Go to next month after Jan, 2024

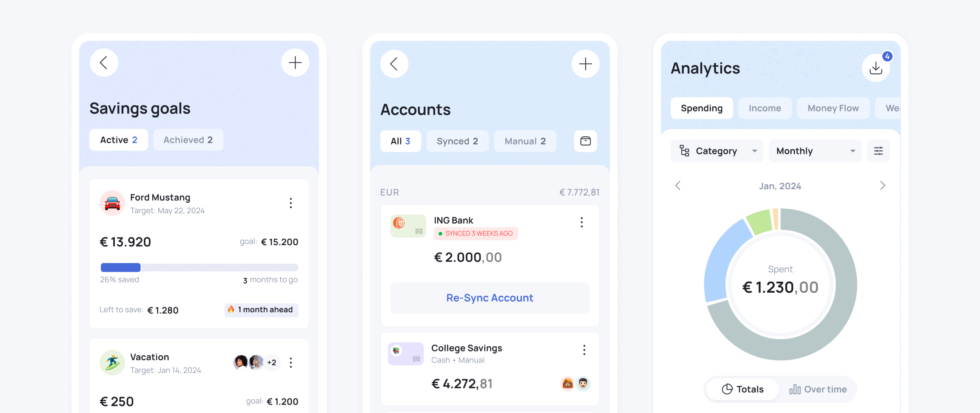[883, 186]
